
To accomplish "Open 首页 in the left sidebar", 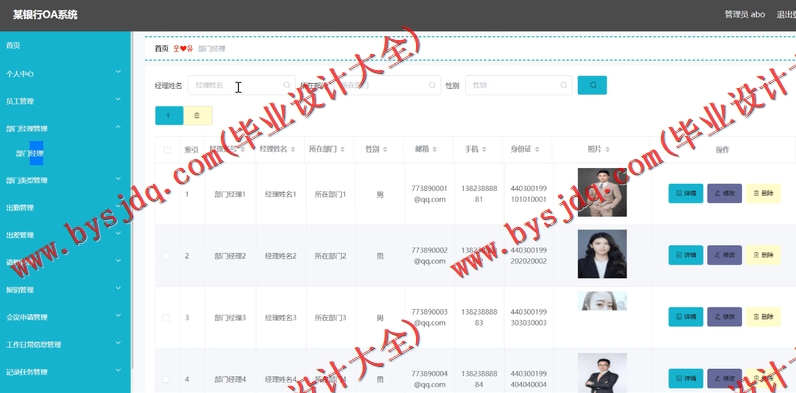I will [13, 46].
